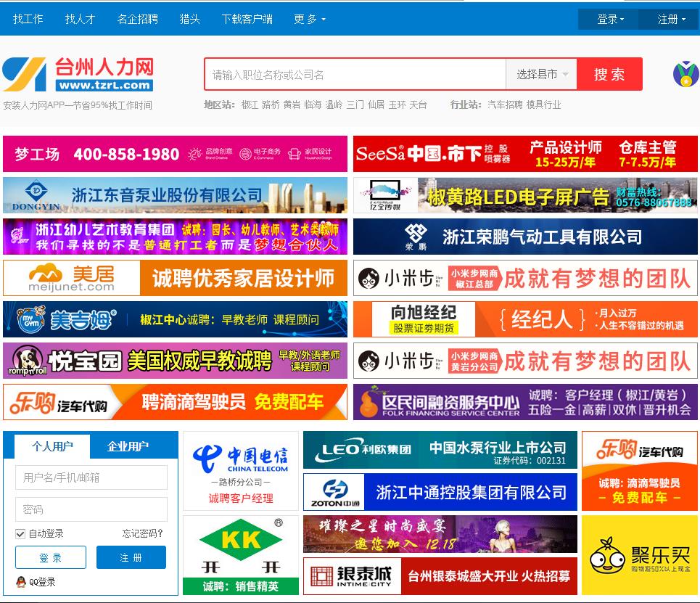Switch to the 个人用户 login tab
The image size is (700, 603).
click(52, 446)
